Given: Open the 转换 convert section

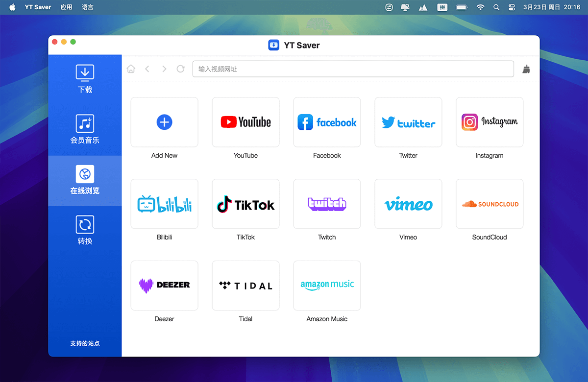Looking at the screenshot, I should 85,231.
